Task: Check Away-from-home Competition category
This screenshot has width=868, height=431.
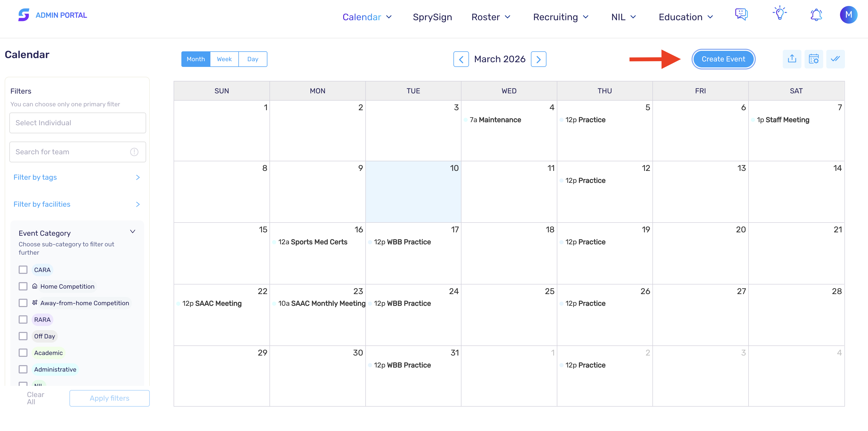Action: (x=23, y=303)
